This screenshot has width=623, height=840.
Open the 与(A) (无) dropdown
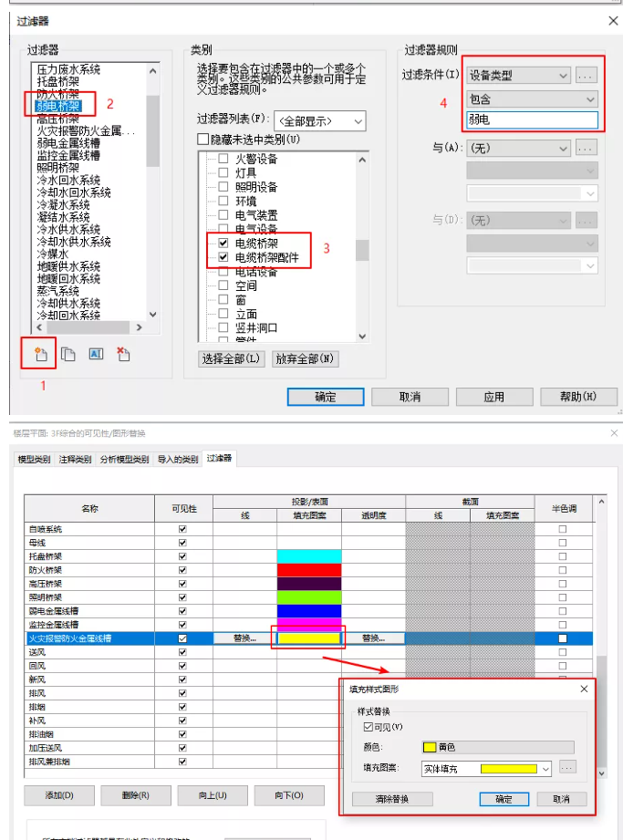click(518, 148)
